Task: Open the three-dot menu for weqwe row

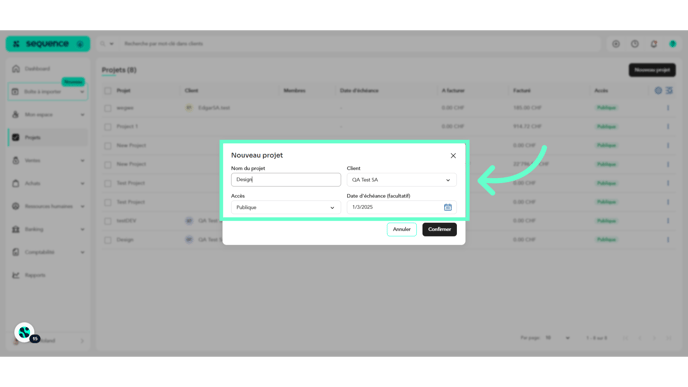Action: 668,108
